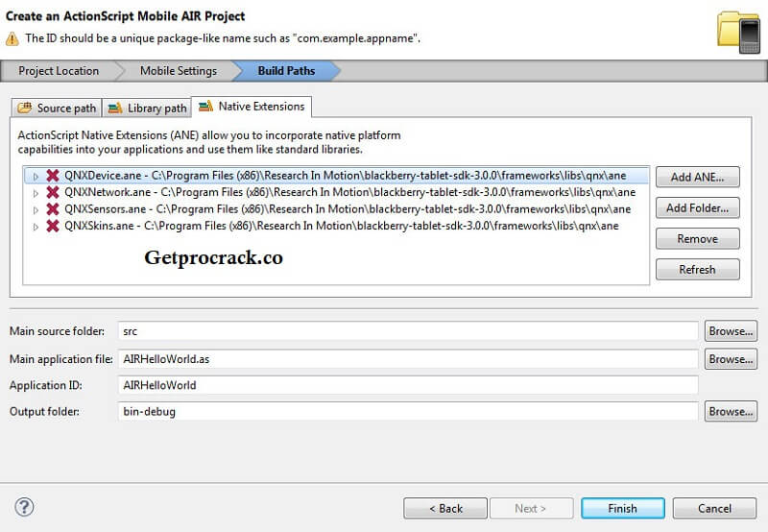The image size is (768, 532).
Task: Click the red X icon beside QNXNetwork.ane
Action: (x=53, y=192)
